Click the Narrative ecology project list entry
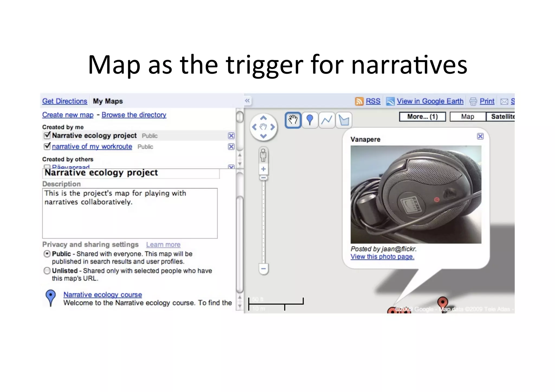Viewport: 555px width, 392px height. (x=94, y=135)
